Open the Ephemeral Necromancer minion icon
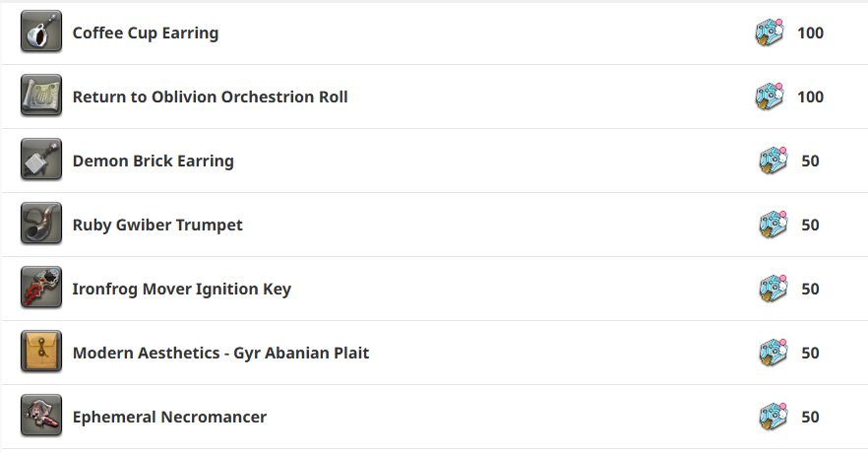 click(x=41, y=416)
